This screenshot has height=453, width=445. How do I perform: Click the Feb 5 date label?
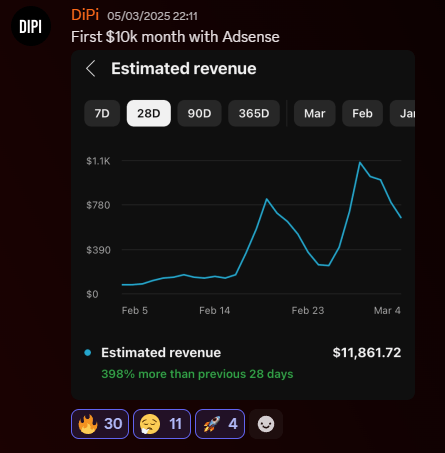pos(135,310)
